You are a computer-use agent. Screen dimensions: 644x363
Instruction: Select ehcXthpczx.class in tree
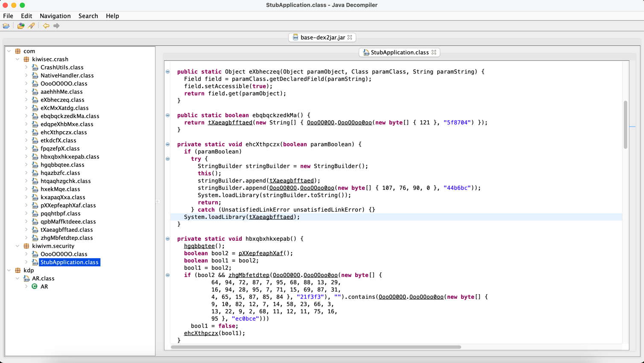click(64, 132)
